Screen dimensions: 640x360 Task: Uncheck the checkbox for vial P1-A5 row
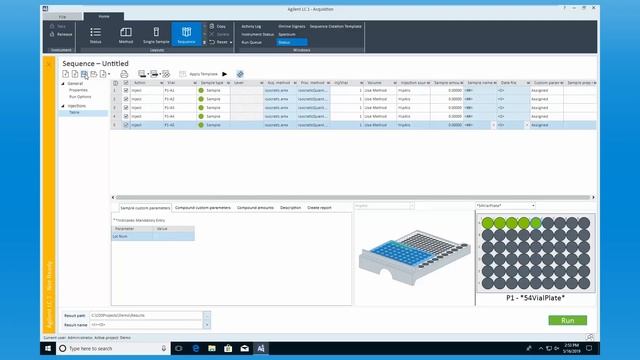(126, 125)
